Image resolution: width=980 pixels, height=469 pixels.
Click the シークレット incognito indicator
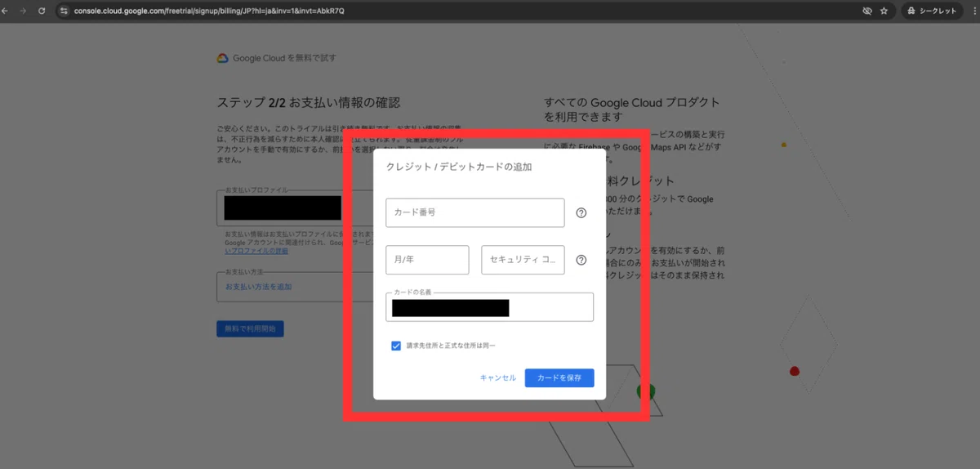point(933,11)
